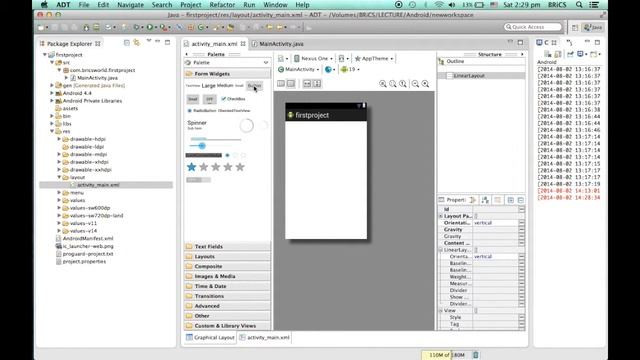Select LinearLayout in the Outline

pos(469,76)
